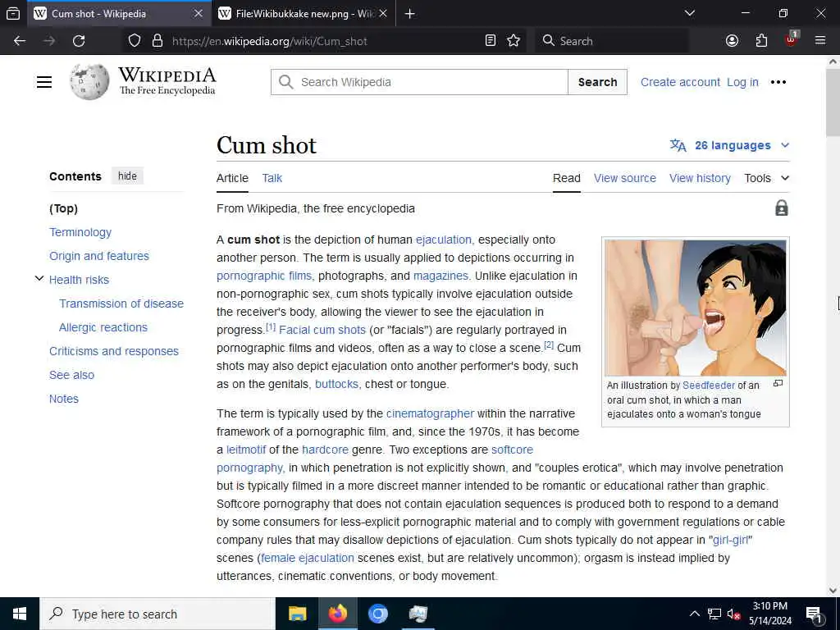Open a new tab with plus icon
Image resolution: width=840 pixels, height=630 pixels.
pyautogui.click(x=410, y=13)
